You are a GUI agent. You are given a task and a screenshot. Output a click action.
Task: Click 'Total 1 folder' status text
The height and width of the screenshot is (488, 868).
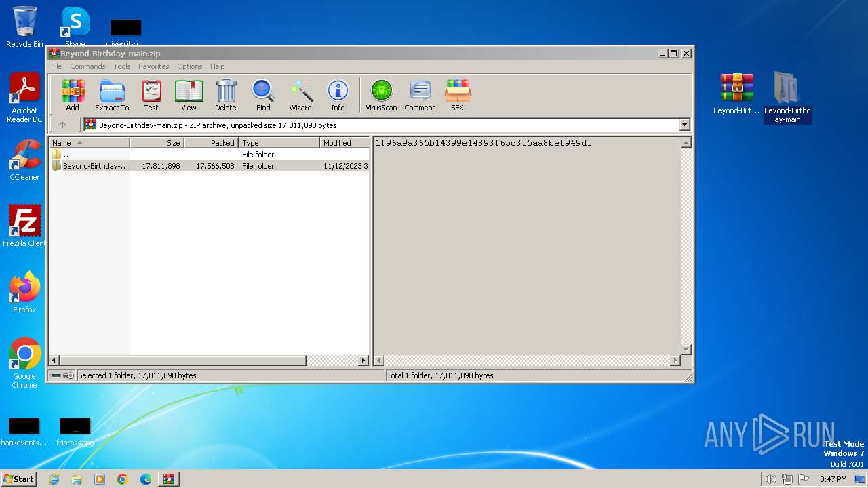pyautogui.click(x=440, y=375)
